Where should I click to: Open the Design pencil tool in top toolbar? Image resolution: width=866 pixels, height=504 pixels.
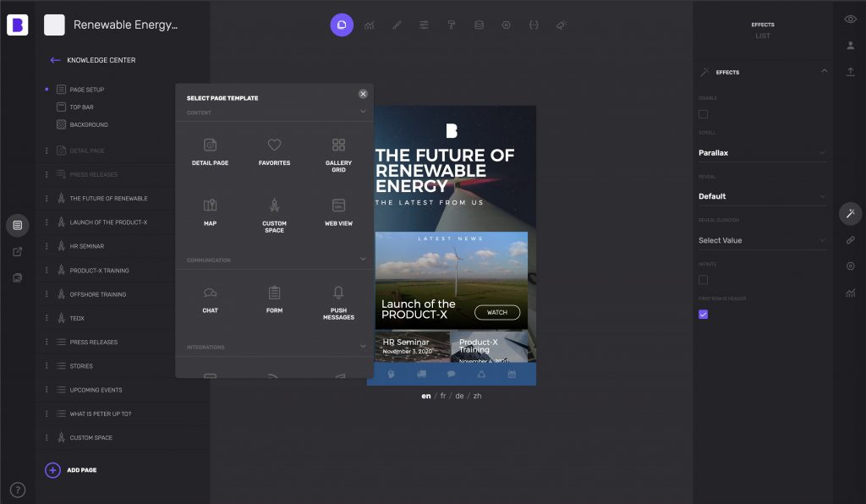(397, 25)
